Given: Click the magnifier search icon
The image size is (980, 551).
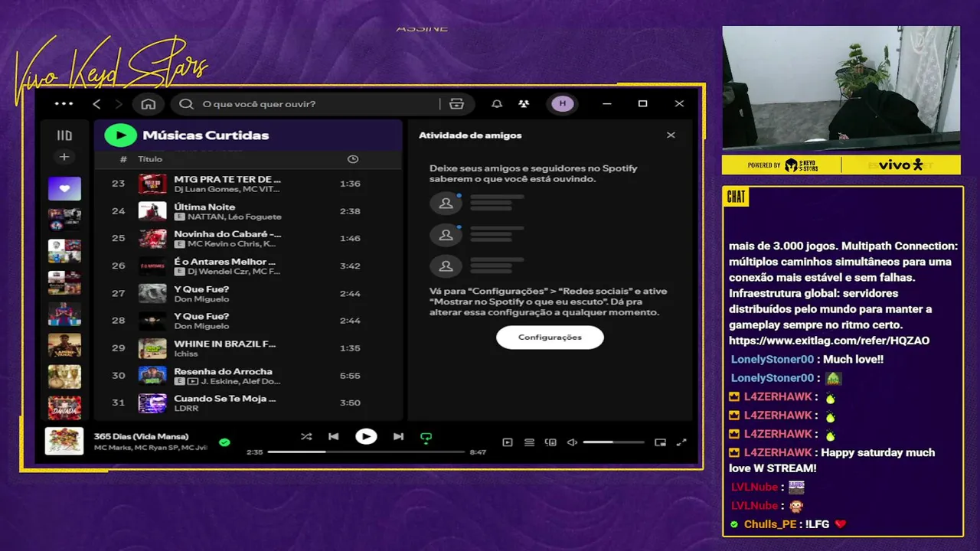Looking at the screenshot, I should pos(186,104).
